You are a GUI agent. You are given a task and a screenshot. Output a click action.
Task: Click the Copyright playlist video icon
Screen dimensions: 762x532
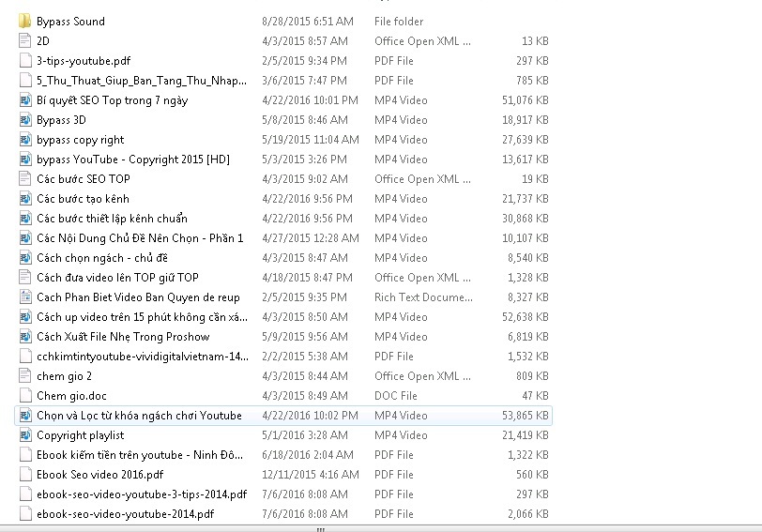pos(24,434)
